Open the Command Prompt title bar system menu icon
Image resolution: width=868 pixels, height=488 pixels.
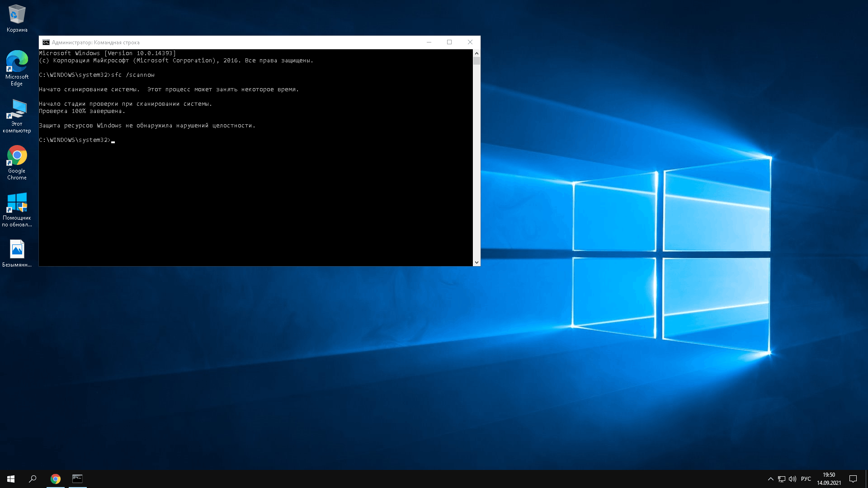pyautogui.click(x=46, y=42)
